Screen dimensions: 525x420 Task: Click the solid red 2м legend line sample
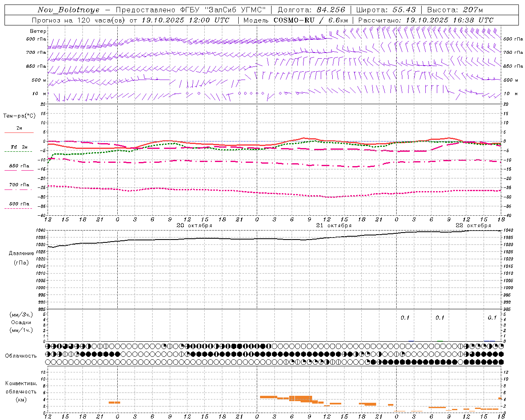[19, 132]
